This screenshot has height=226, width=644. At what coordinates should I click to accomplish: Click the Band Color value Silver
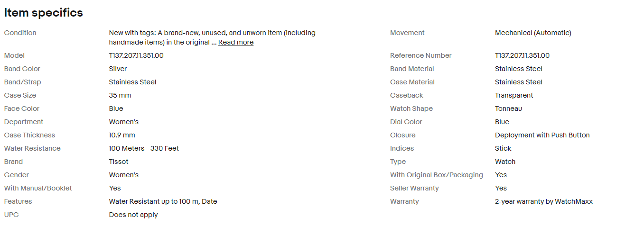point(118,69)
